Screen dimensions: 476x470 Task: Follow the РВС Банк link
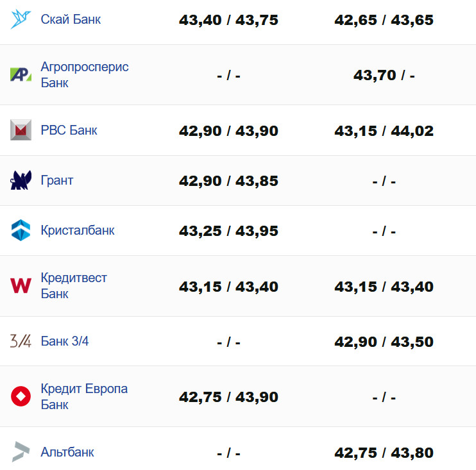tap(69, 130)
